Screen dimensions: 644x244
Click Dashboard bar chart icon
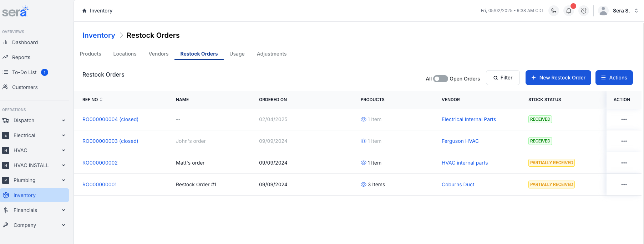(x=5, y=42)
